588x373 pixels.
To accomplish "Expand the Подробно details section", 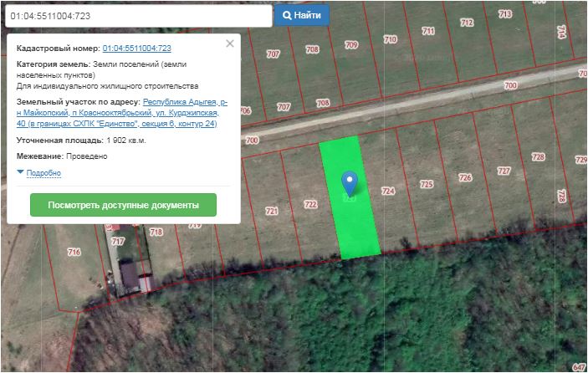I will click(x=43, y=172).
